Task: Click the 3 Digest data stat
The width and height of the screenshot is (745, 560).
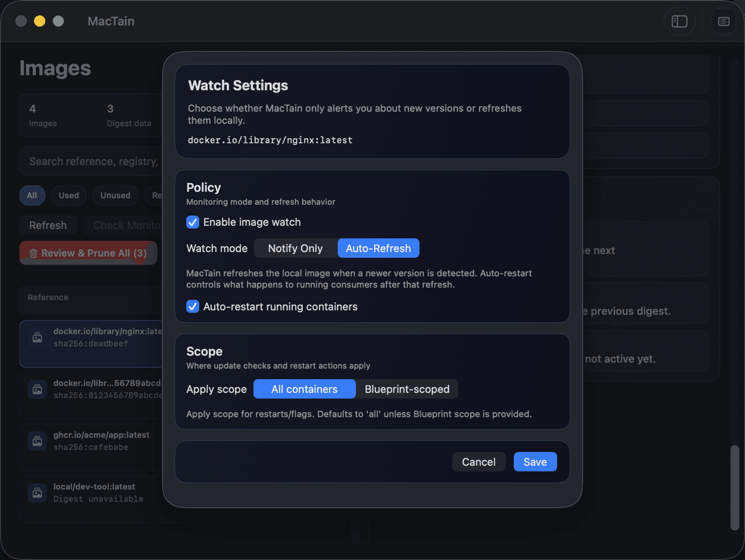Action: tap(129, 115)
